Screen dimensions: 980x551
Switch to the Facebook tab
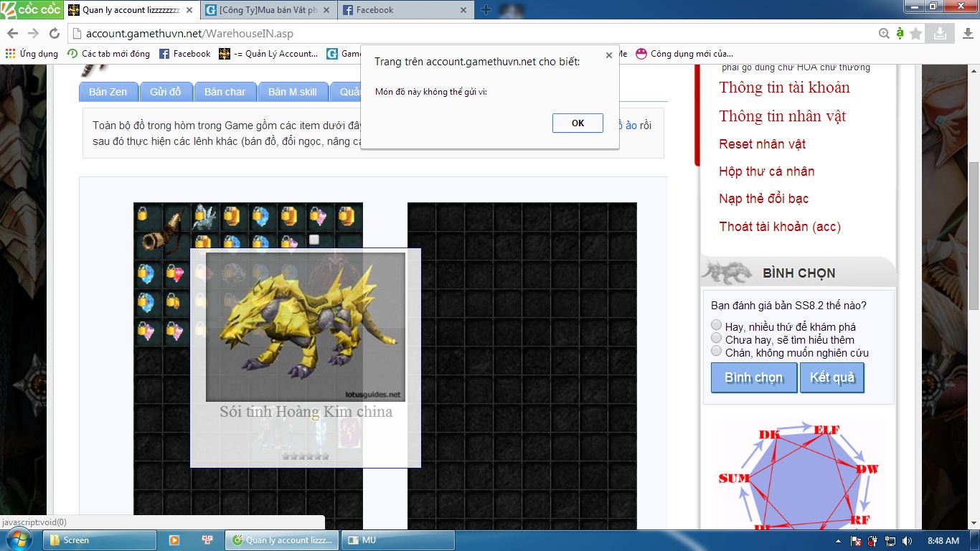pyautogui.click(x=405, y=10)
